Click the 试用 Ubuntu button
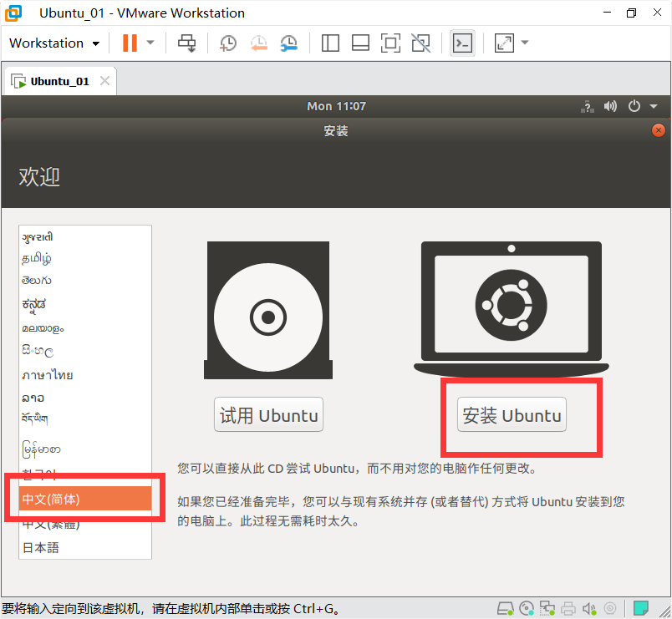 click(268, 414)
